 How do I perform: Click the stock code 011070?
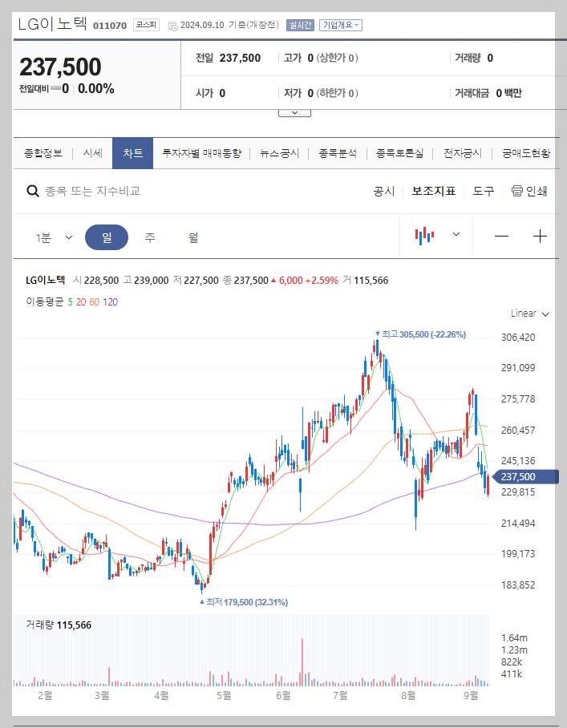(110, 26)
